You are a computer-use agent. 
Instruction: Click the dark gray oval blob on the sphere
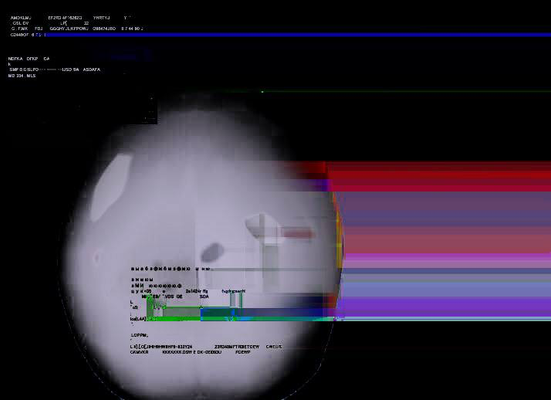(x=212, y=252)
